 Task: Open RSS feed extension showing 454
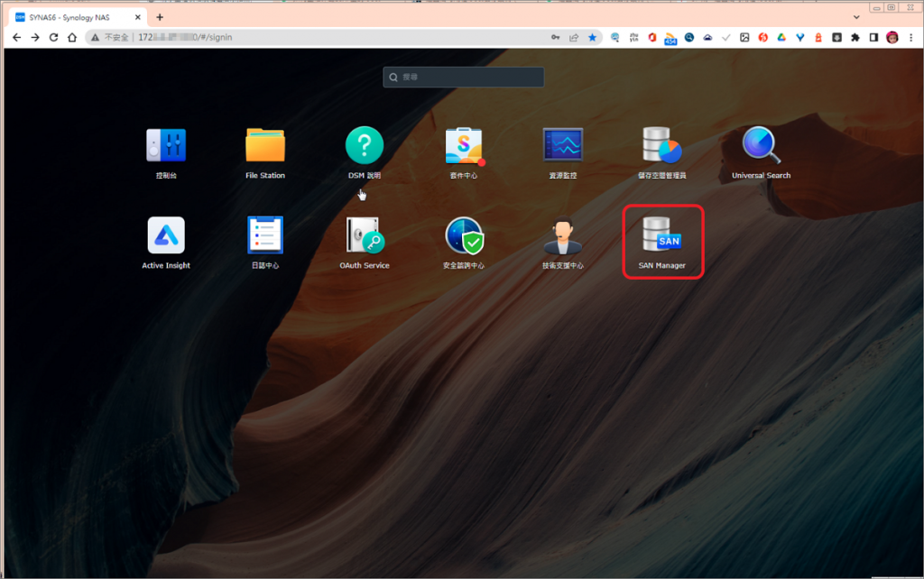tap(670, 38)
